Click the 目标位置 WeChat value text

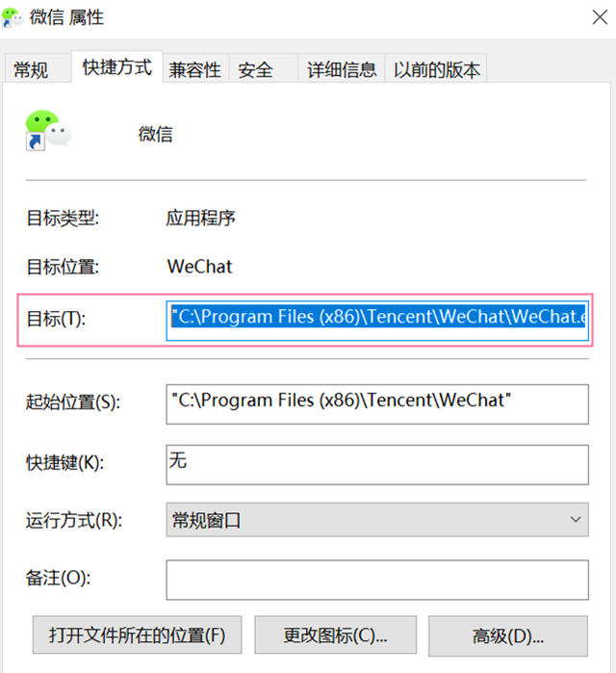(x=199, y=267)
